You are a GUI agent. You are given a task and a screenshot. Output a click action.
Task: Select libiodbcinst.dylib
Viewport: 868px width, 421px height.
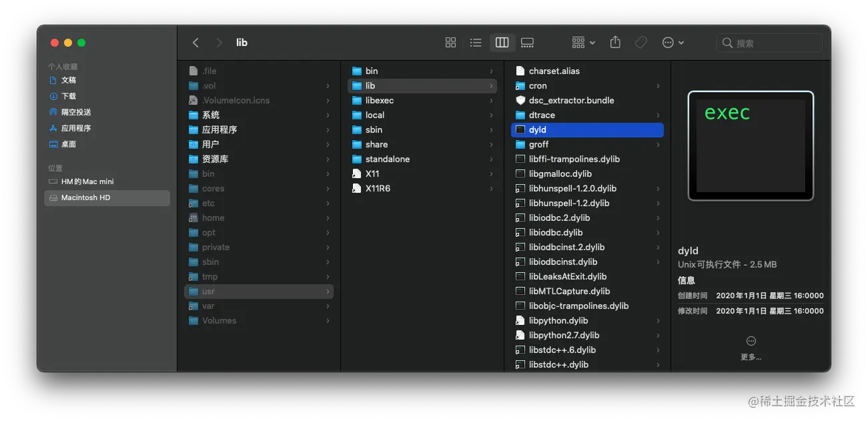click(x=587, y=262)
